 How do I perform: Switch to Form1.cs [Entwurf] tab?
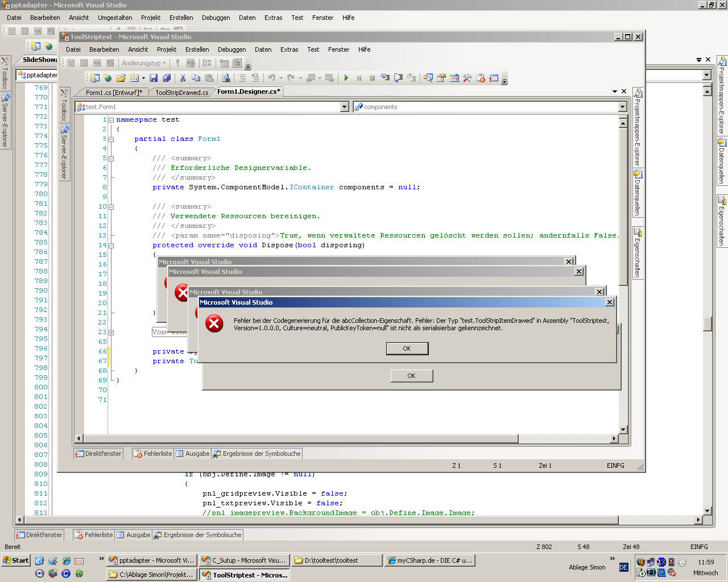(114, 92)
